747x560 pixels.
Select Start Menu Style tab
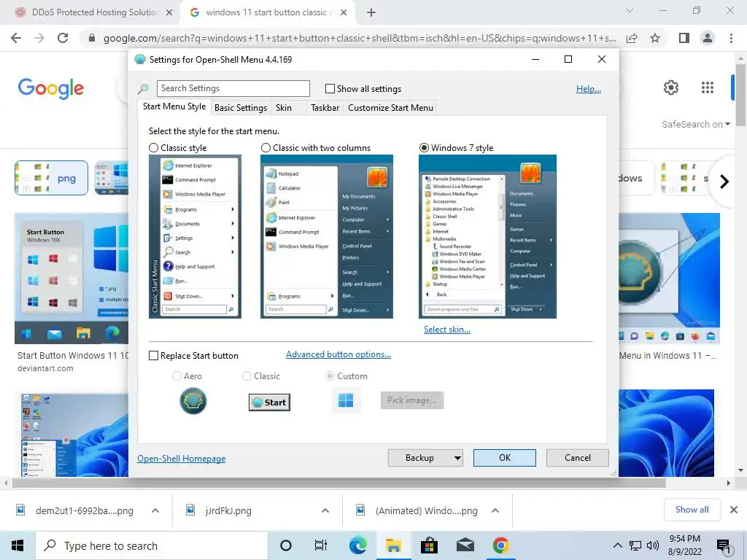tap(174, 106)
